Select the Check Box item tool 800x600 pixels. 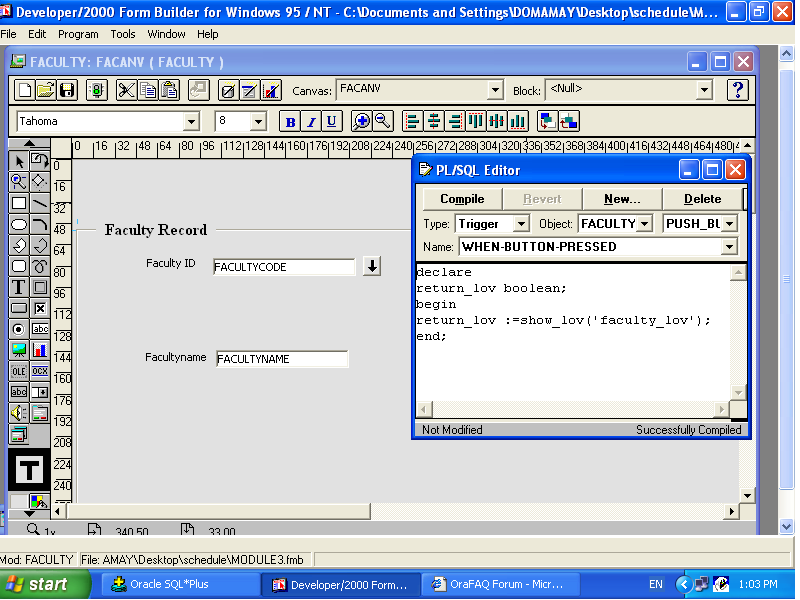39,308
